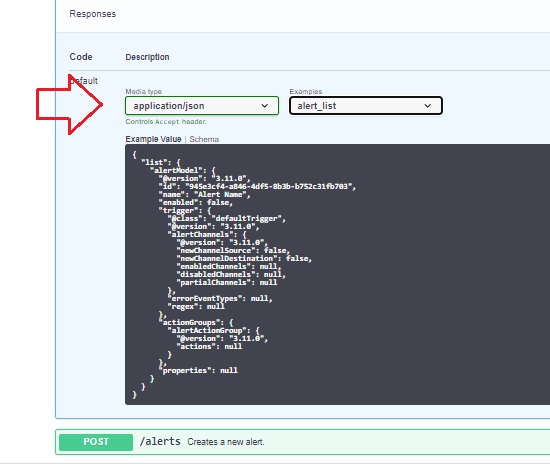Click the "name": "Alert Name" line
Screen dimensions: 550x466
point(204,195)
